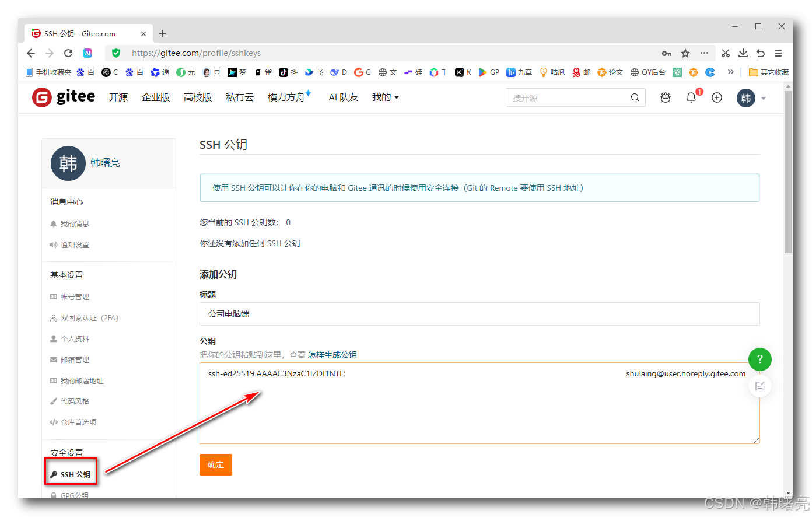Open the browser hamburger menu

click(778, 53)
